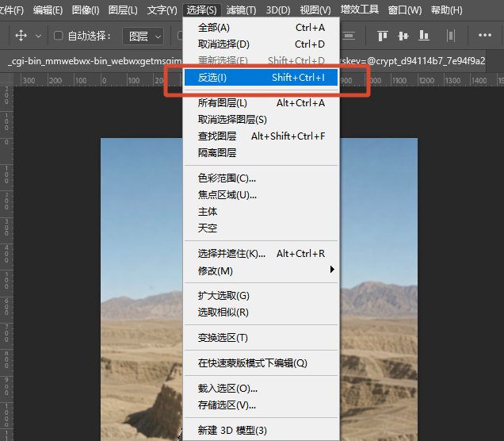Choose 隔离图层 menu entry
This screenshot has height=441, width=504.
click(261, 153)
